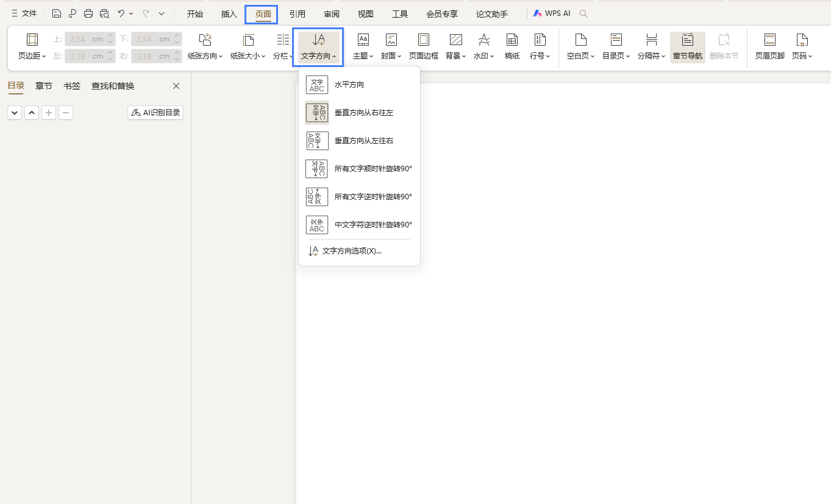Image resolution: width=831 pixels, height=504 pixels.
Task: Click the right margin stepper down arrow
Action: (177, 59)
